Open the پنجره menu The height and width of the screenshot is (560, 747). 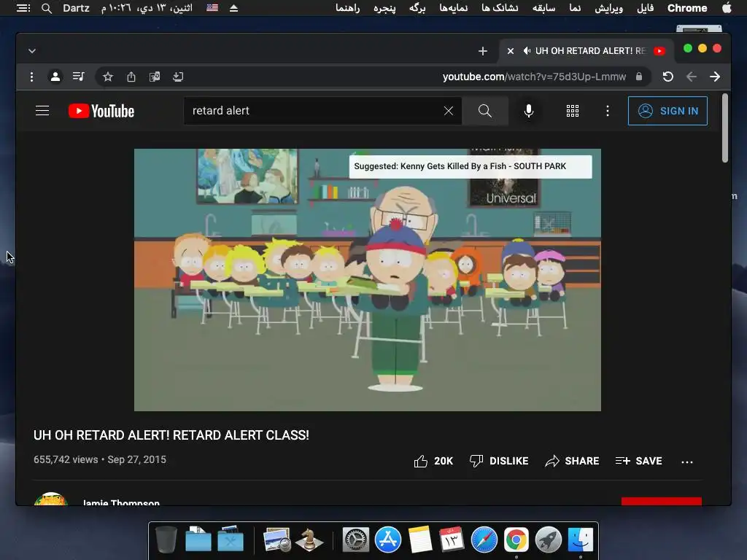[384, 8]
